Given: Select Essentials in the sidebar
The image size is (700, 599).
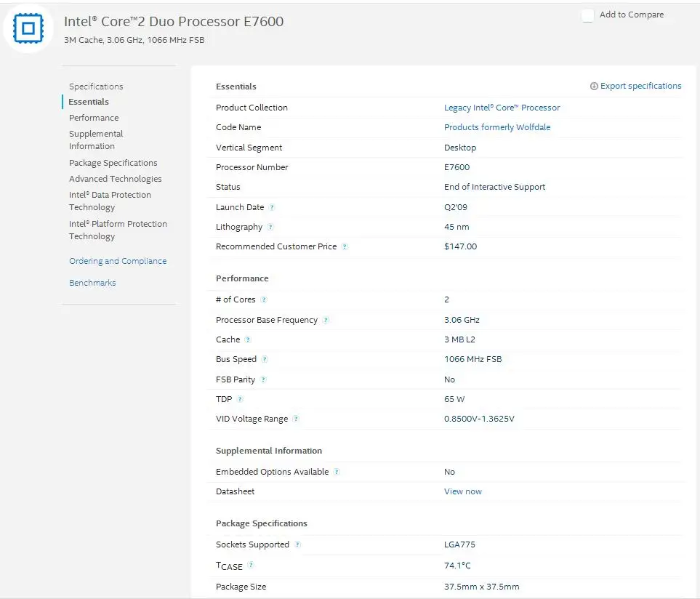Looking at the screenshot, I should (89, 102).
